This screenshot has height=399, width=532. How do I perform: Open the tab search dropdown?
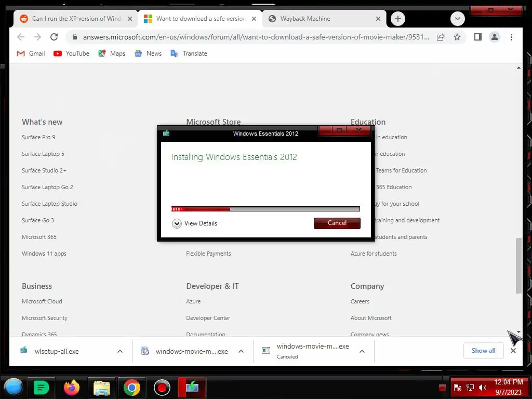coord(457,19)
